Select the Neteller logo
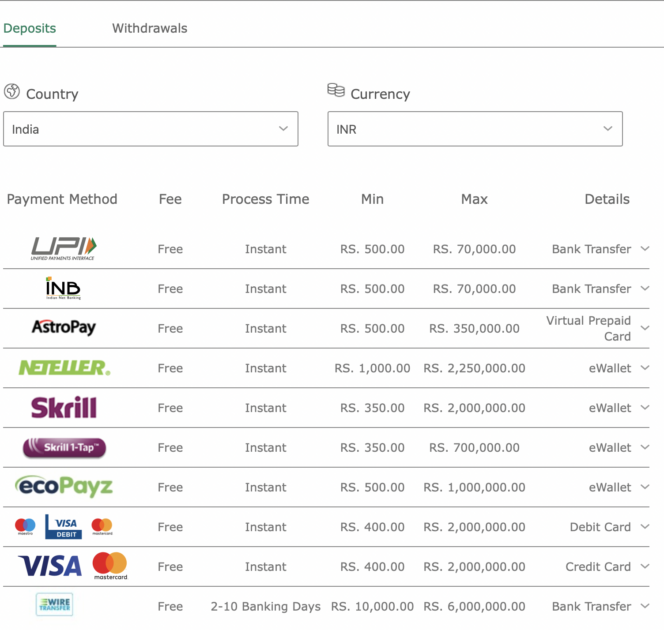 pyautogui.click(x=64, y=368)
